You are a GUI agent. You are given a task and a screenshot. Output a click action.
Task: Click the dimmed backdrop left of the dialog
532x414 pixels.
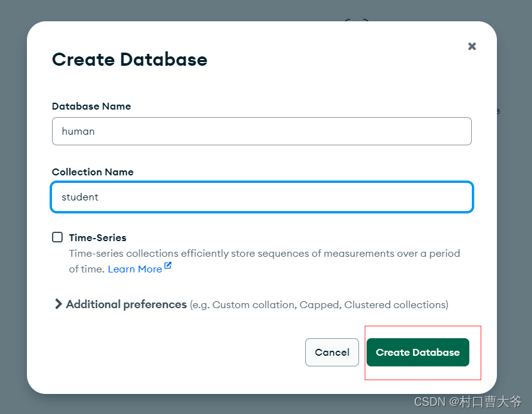13,207
